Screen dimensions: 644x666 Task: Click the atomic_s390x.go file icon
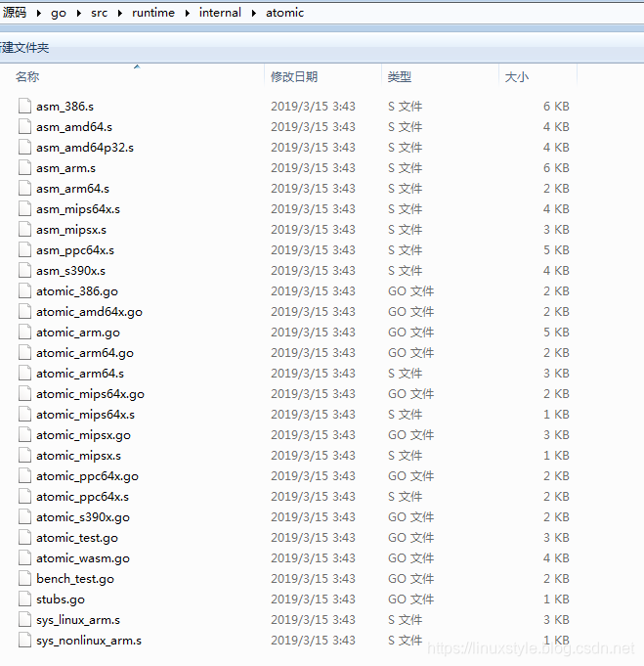tap(25, 516)
